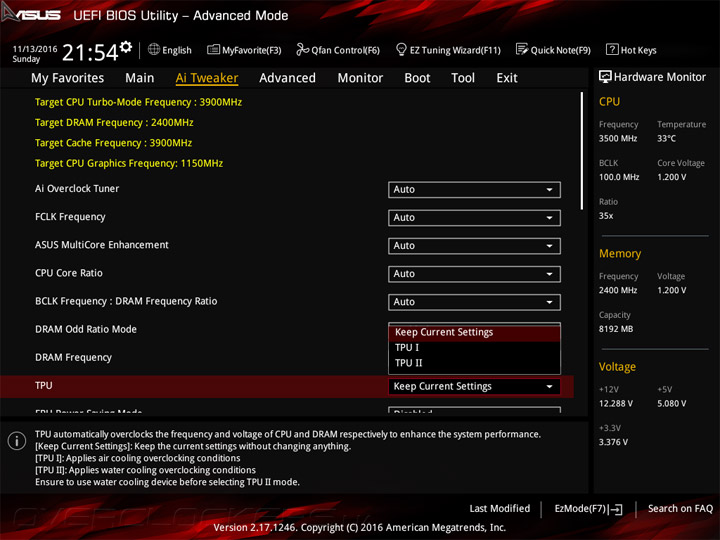Screen dimensions: 720x540
Task: Click the EzMode exit arrow icon
Action: coord(617,509)
